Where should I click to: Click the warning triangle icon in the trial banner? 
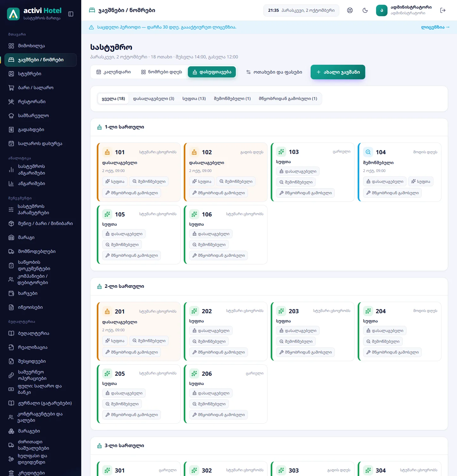click(x=91, y=27)
